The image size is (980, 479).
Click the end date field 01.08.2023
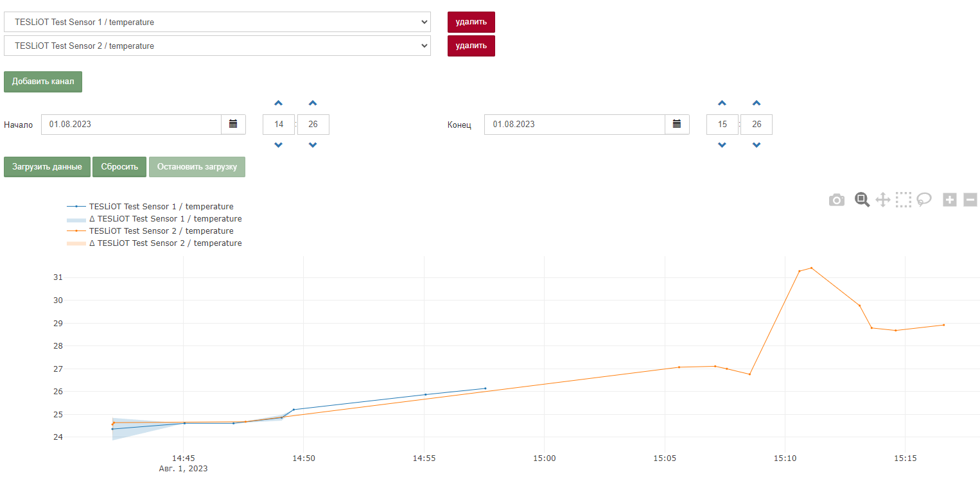coord(575,125)
